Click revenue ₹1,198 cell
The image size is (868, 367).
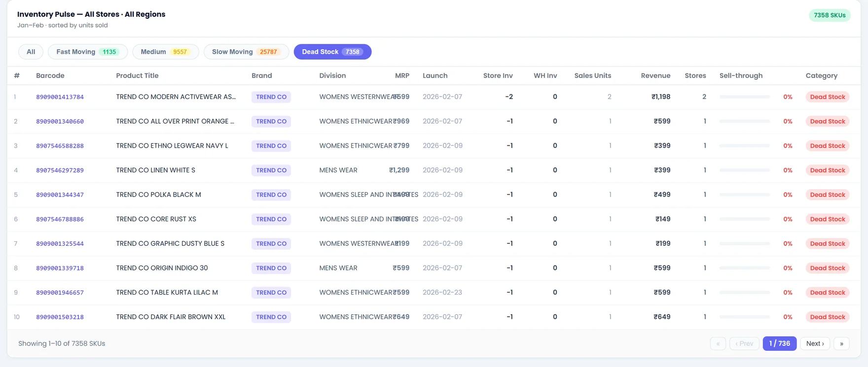pos(660,97)
